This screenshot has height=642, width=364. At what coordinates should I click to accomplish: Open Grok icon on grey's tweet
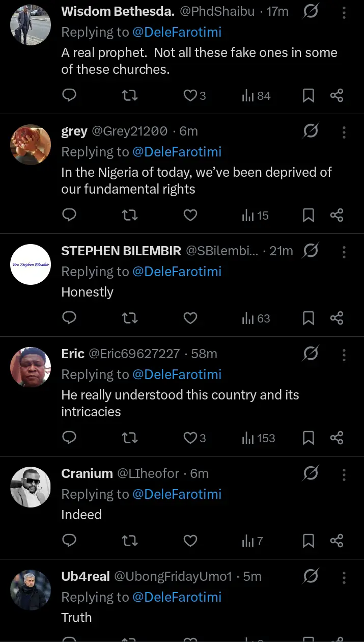[310, 131]
